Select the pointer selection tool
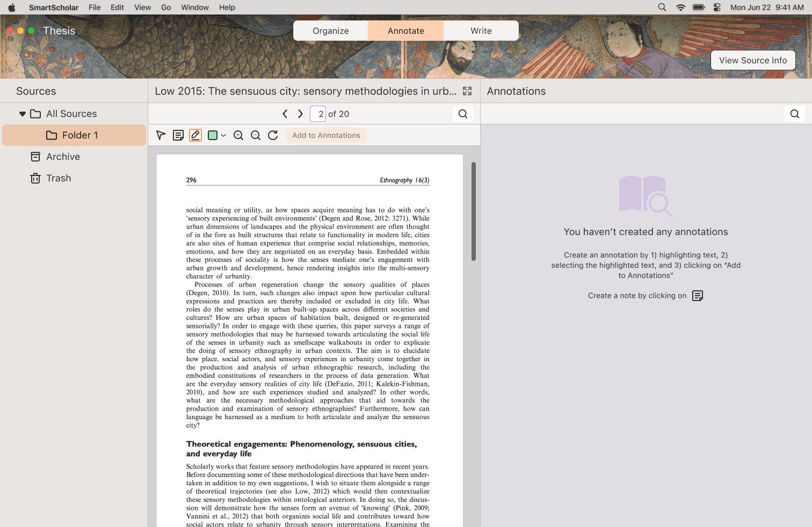The image size is (812, 527). pyautogui.click(x=161, y=135)
